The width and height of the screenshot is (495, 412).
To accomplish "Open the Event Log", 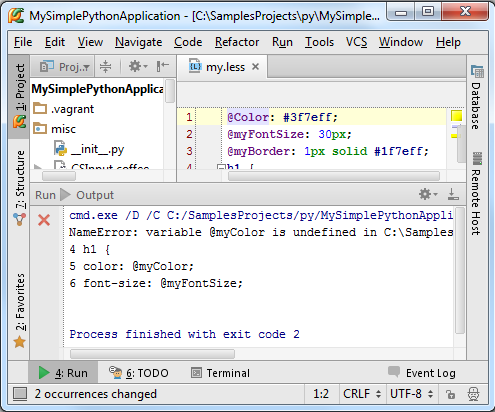I will click(422, 373).
